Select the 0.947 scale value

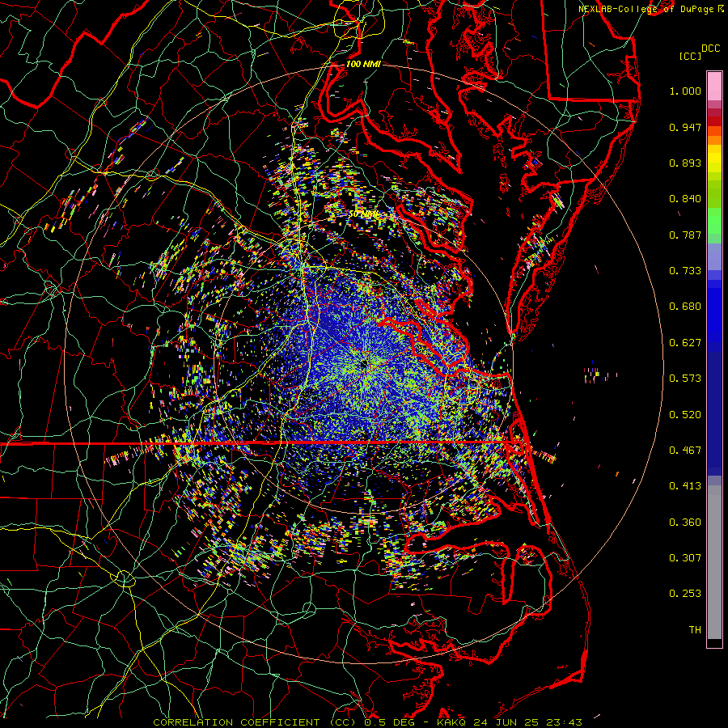click(685, 127)
